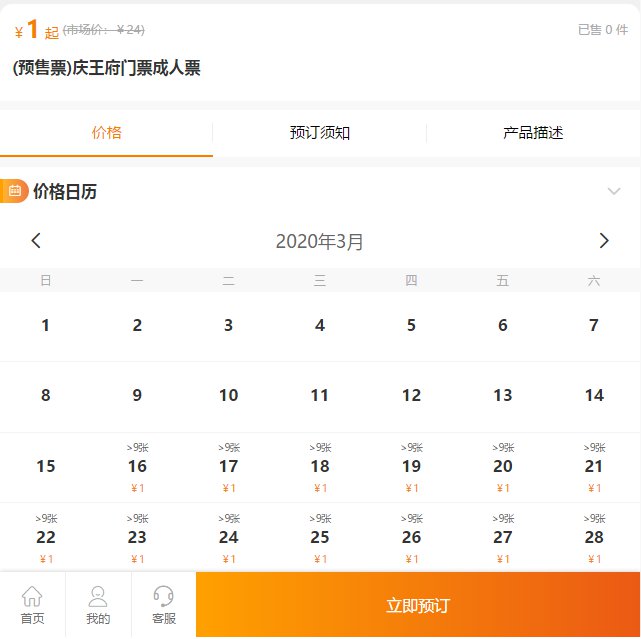Click the ticket title 庆王府门票成人票
This screenshot has width=641, height=639.
[107, 68]
